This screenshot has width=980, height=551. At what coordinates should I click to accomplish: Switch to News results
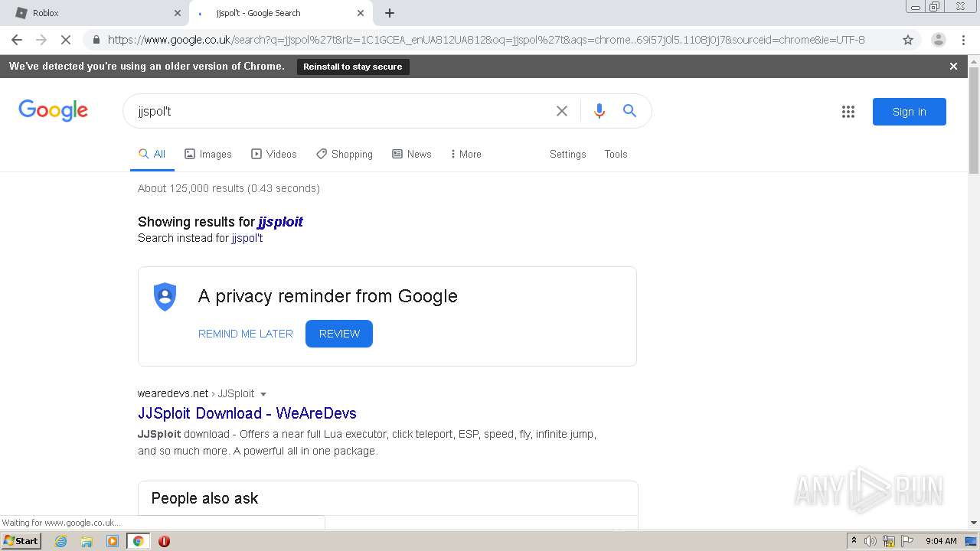[x=412, y=154]
